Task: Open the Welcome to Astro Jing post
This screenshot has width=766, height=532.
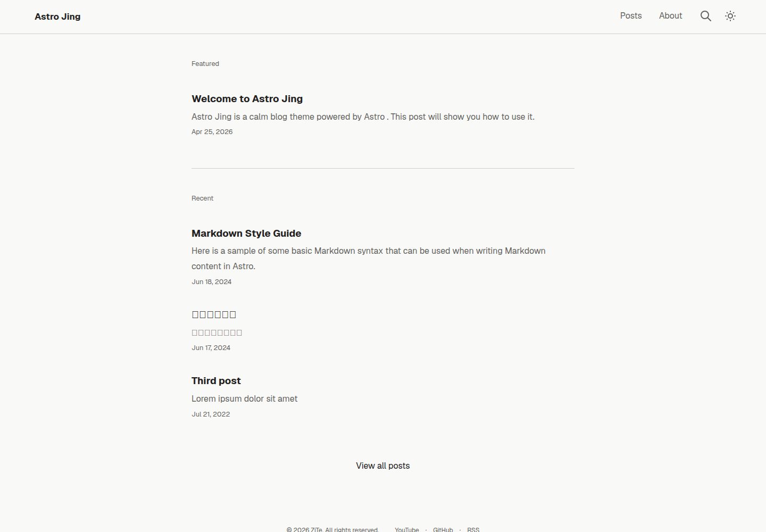Action: click(x=247, y=99)
